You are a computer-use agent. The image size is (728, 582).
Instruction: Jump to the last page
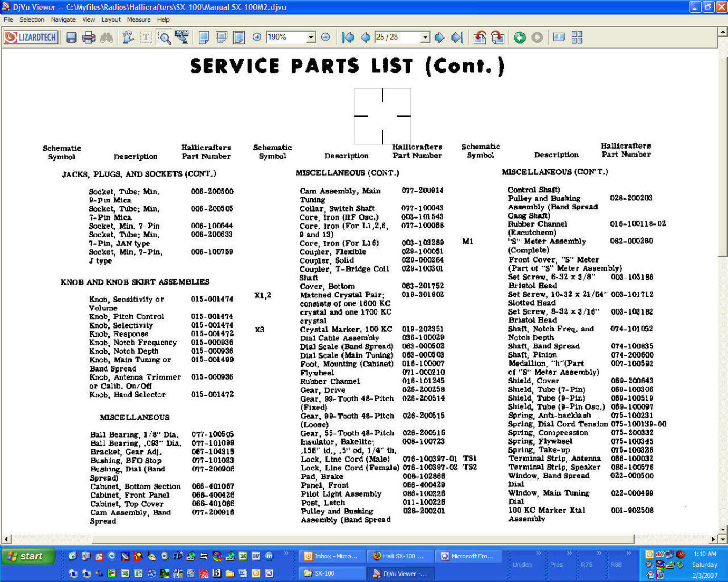457,37
